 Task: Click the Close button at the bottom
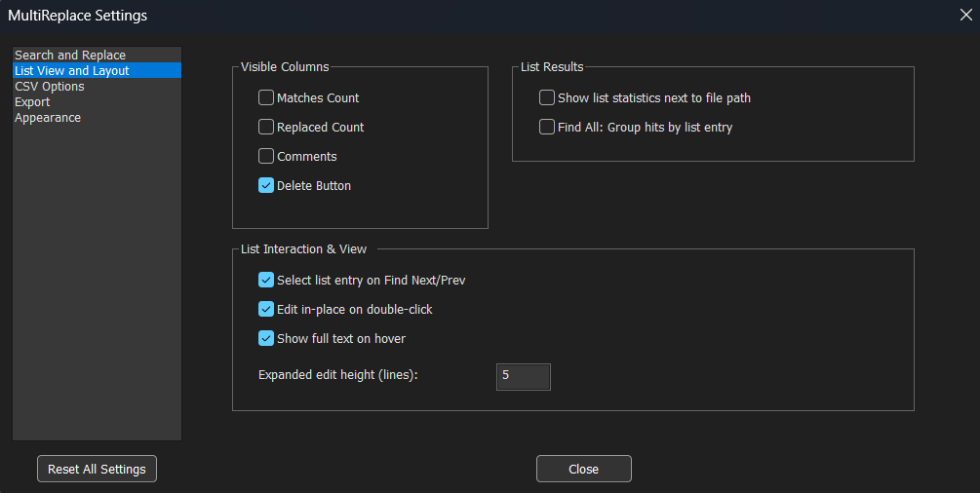click(x=583, y=469)
